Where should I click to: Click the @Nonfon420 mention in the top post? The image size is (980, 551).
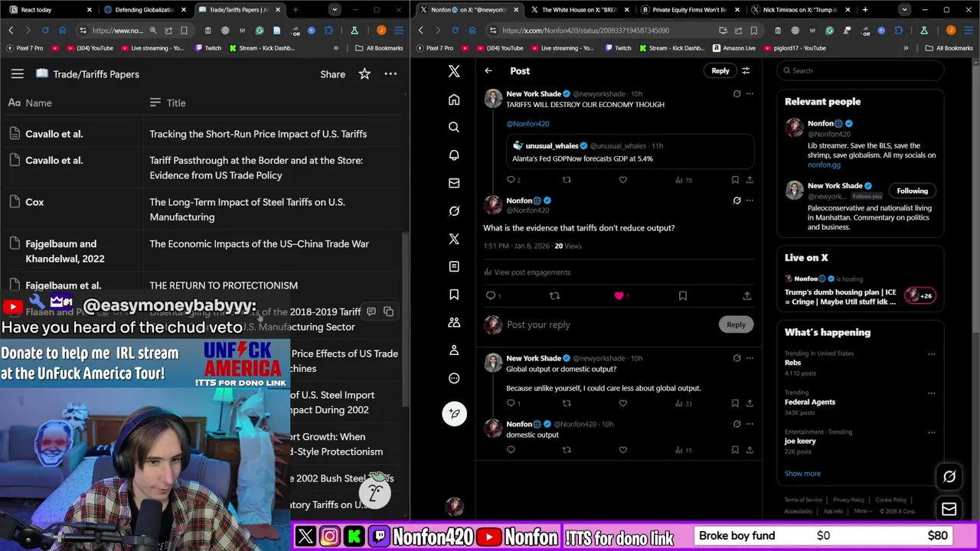528,124
